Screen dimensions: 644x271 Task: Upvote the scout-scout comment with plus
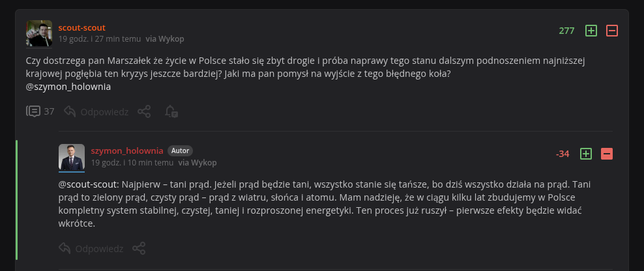591,31
